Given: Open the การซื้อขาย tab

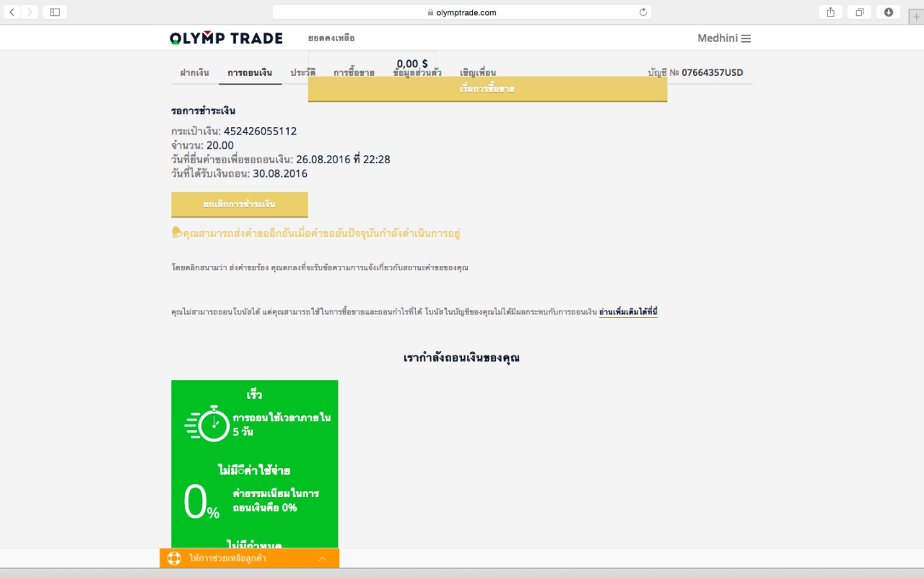Looking at the screenshot, I should [x=354, y=73].
